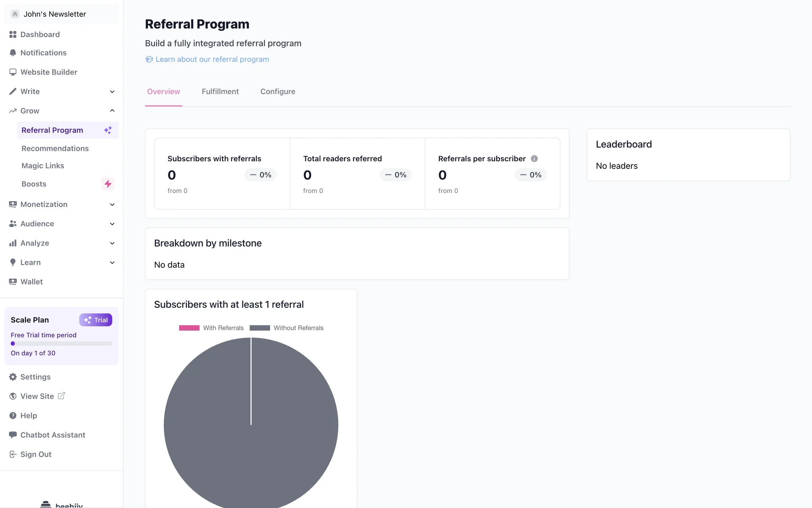Open the Configure tab
The width and height of the screenshot is (812, 508).
pyautogui.click(x=277, y=91)
